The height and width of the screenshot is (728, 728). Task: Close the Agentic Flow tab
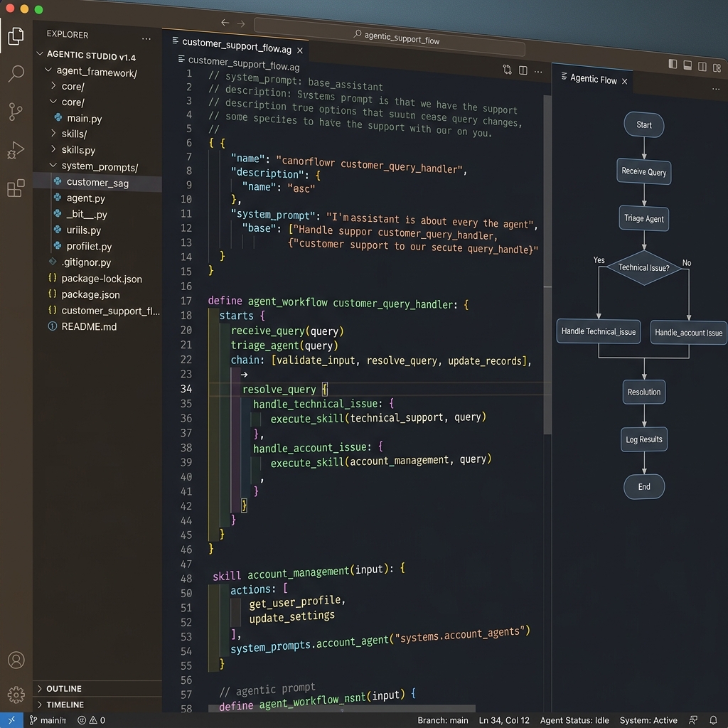point(624,81)
